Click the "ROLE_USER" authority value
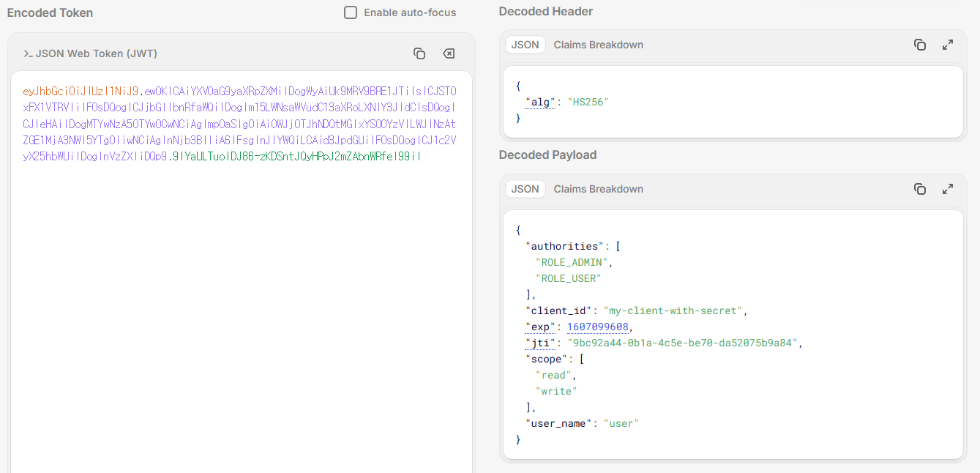 [569, 278]
